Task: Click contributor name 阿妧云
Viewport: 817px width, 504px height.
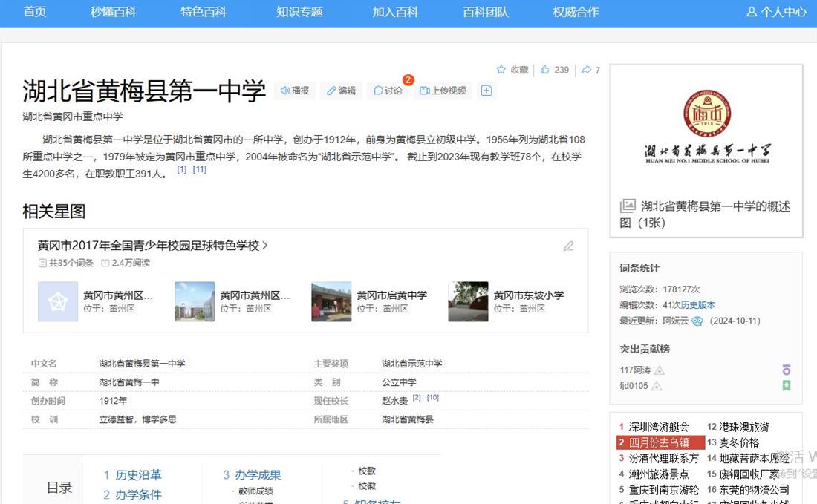Action: [x=675, y=321]
